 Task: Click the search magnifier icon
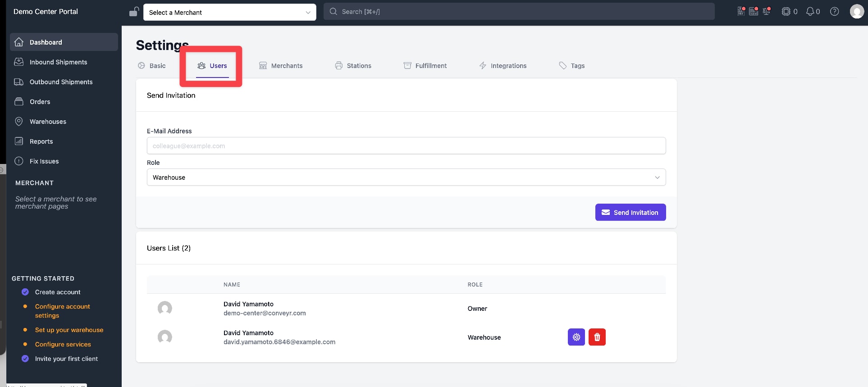(333, 12)
